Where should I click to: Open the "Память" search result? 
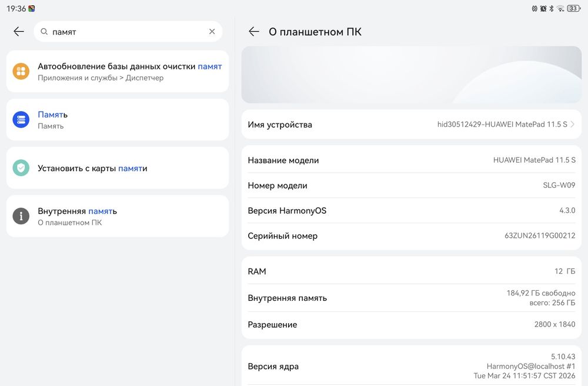pyautogui.click(x=118, y=119)
